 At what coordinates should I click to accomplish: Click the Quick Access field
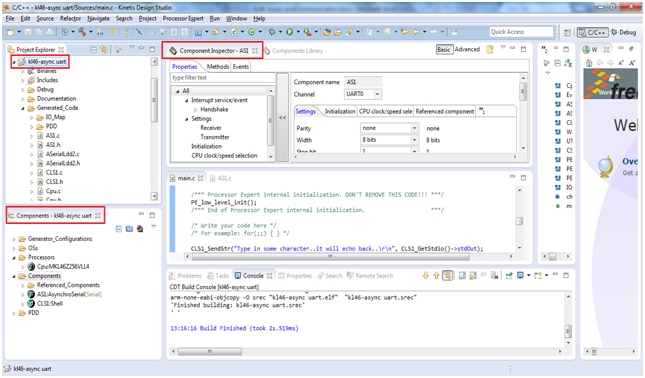(x=521, y=32)
